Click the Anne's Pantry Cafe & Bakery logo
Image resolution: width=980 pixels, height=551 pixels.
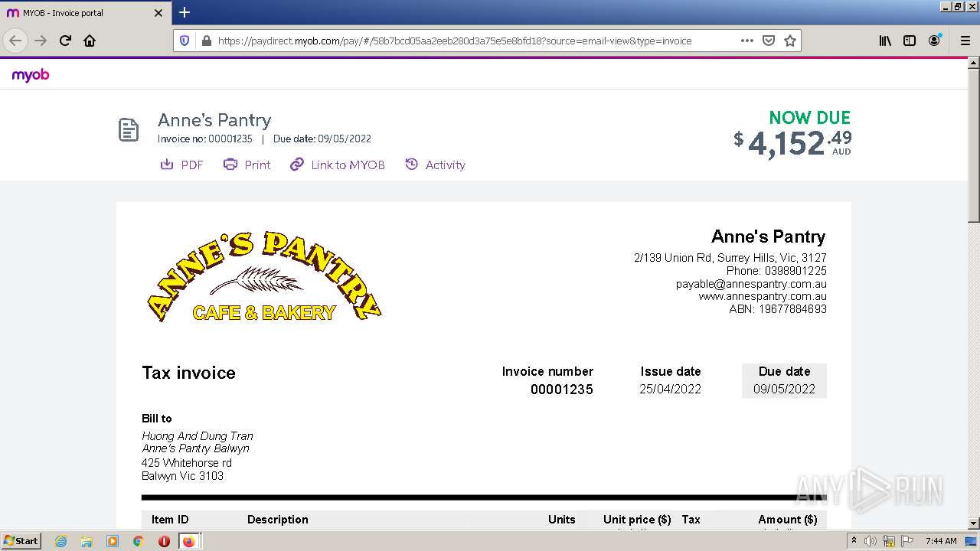click(264, 276)
